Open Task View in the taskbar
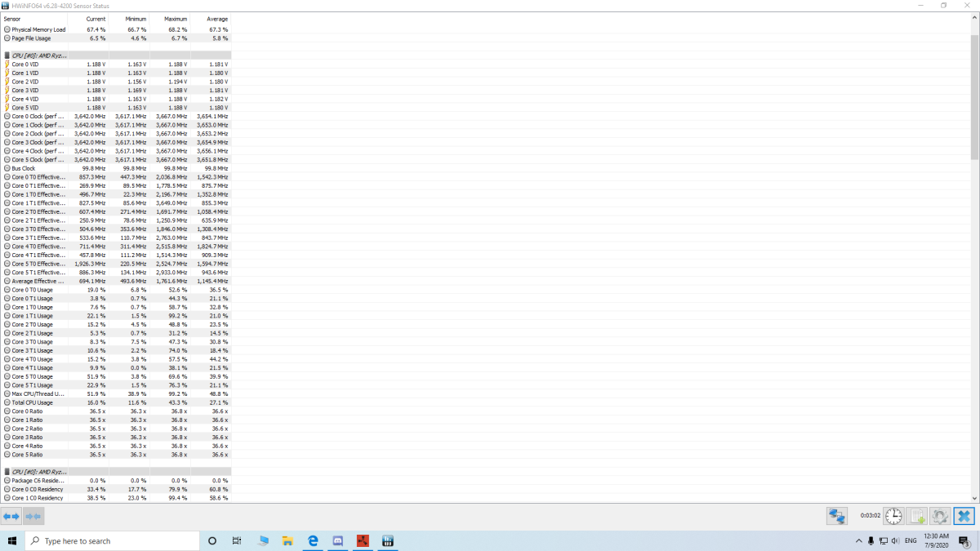Image resolution: width=980 pixels, height=551 pixels. click(237, 540)
